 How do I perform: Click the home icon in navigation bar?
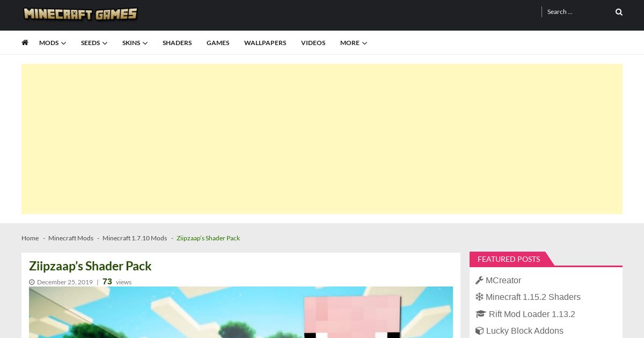point(25,42)
